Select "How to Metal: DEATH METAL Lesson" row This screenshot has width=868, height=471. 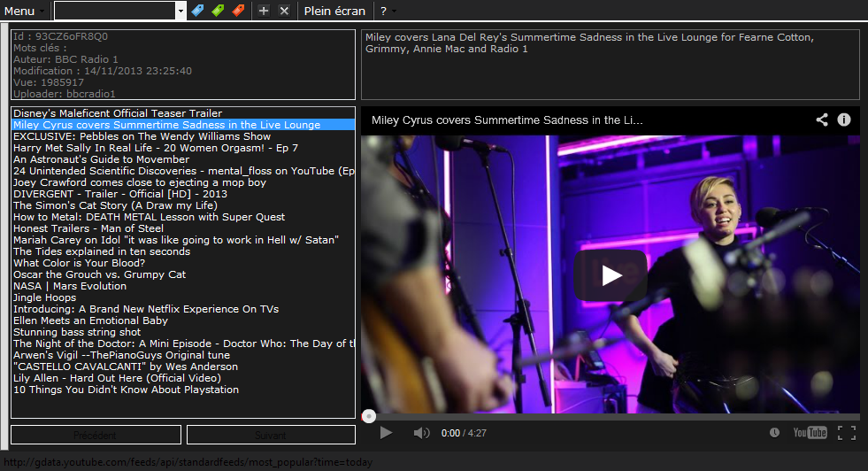coord(183,217)
